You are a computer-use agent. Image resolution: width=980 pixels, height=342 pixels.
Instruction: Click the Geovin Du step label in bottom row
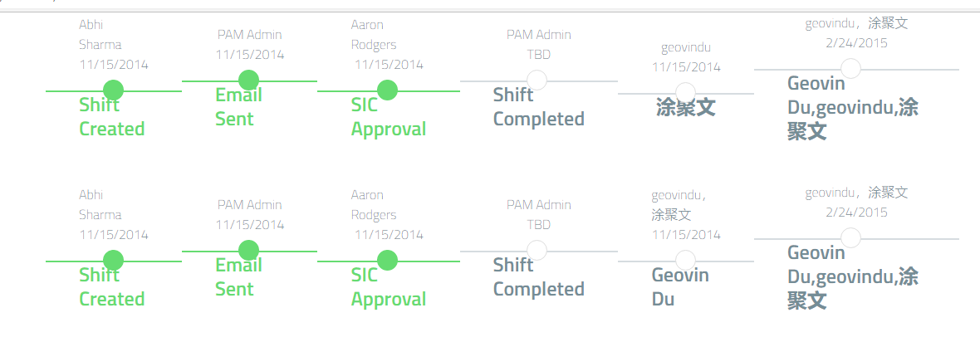pyautogui.click(x=679, y=287)
